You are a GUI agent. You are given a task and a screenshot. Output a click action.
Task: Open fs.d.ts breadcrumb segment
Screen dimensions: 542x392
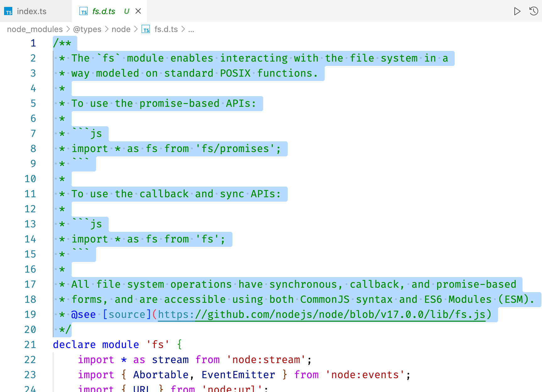click(166, 29)
